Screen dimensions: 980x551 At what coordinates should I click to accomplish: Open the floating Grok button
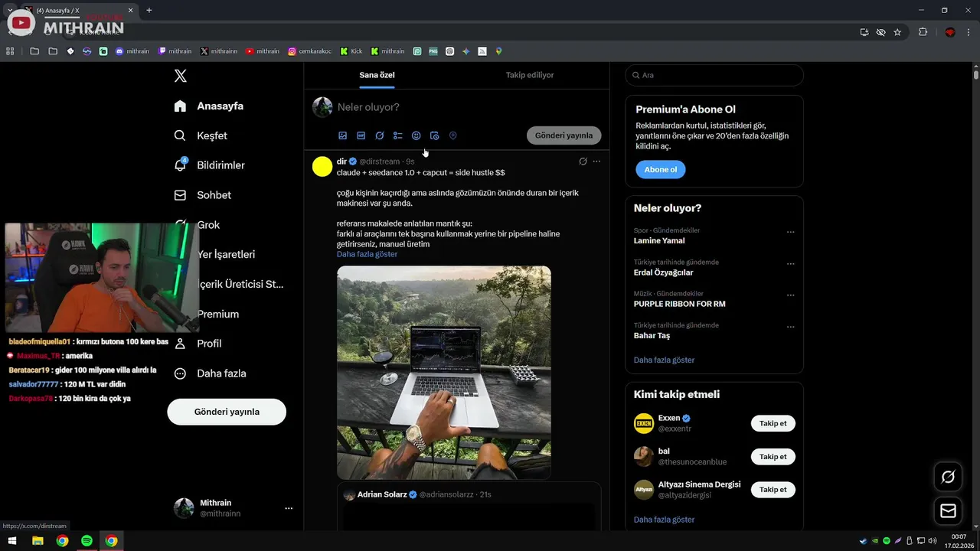pos(949,478)
